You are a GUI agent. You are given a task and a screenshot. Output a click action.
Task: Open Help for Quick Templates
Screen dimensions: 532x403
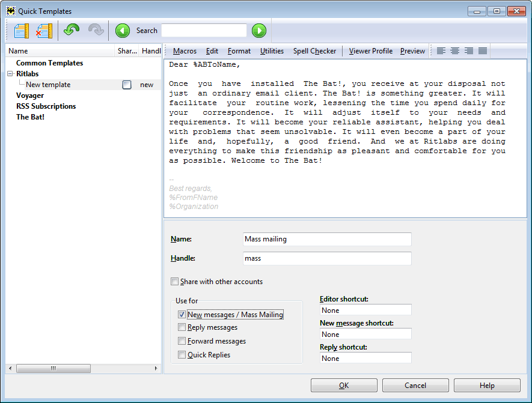click(487, 386)
